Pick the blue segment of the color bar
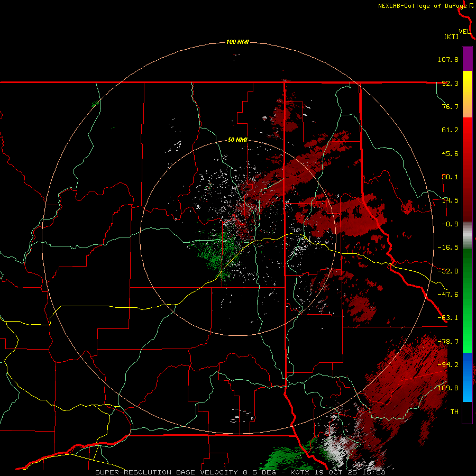Image resolution: width=476 pixels, height=476 pixels. pyautogui.click(x=467, y=377)
